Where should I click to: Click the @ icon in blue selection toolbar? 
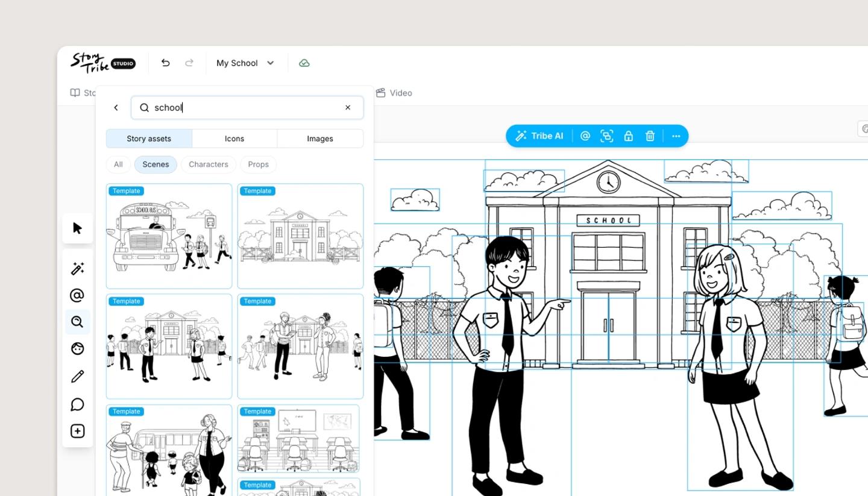[x=585, y=136]
